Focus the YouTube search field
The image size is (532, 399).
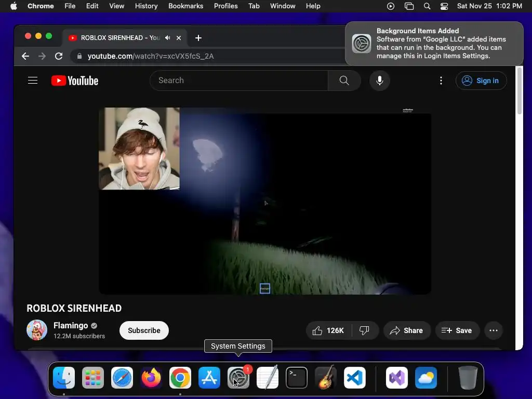click(x=239, y=81)
